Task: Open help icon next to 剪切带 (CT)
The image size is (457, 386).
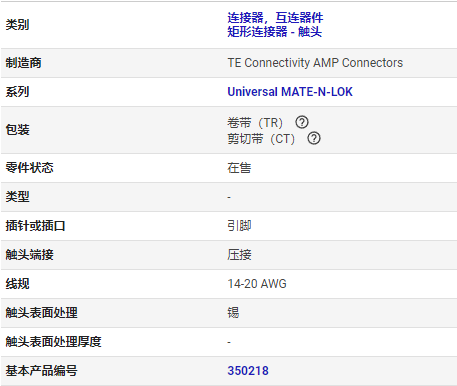Action: coord(314,138)
